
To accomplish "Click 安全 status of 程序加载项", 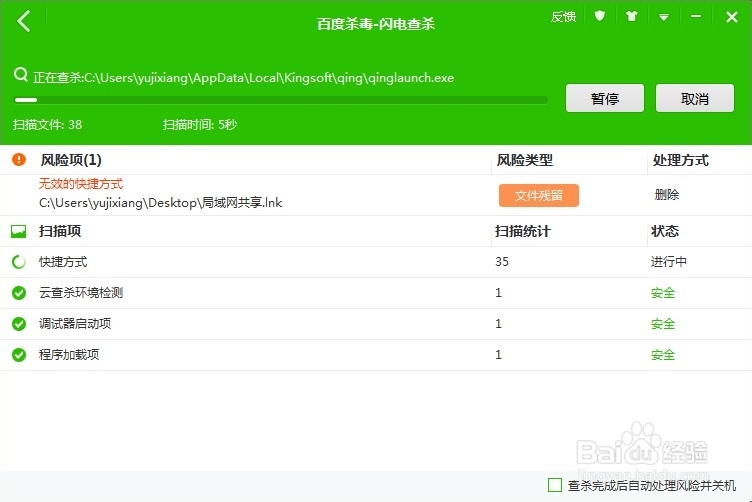I will (663, 355).
